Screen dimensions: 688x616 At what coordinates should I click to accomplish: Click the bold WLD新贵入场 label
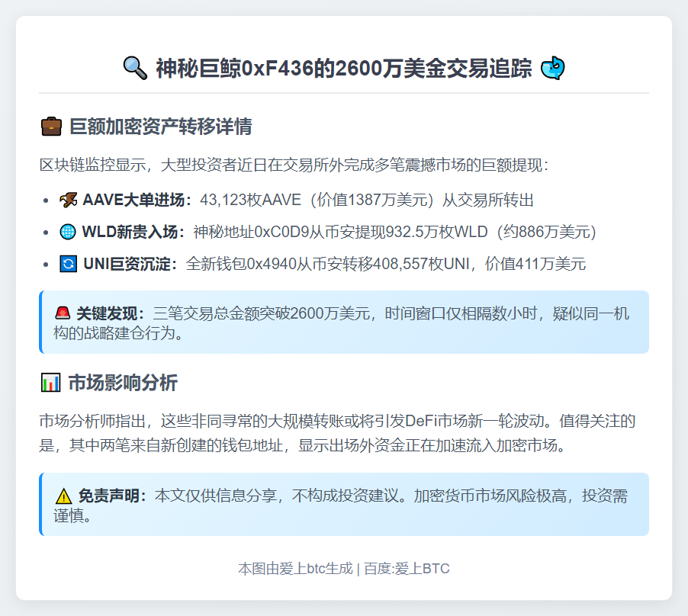[134, 233]
